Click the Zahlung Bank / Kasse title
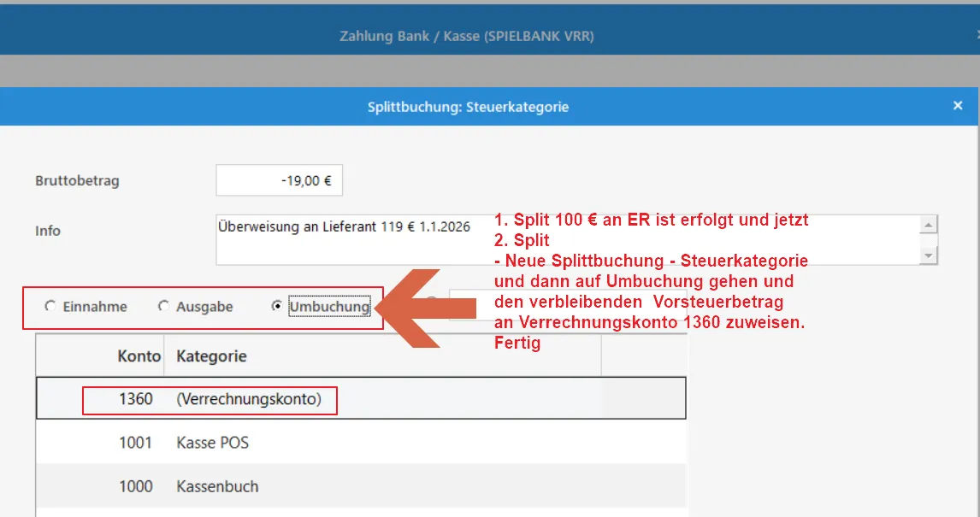980x517 pixels. (x=466, y=36)
